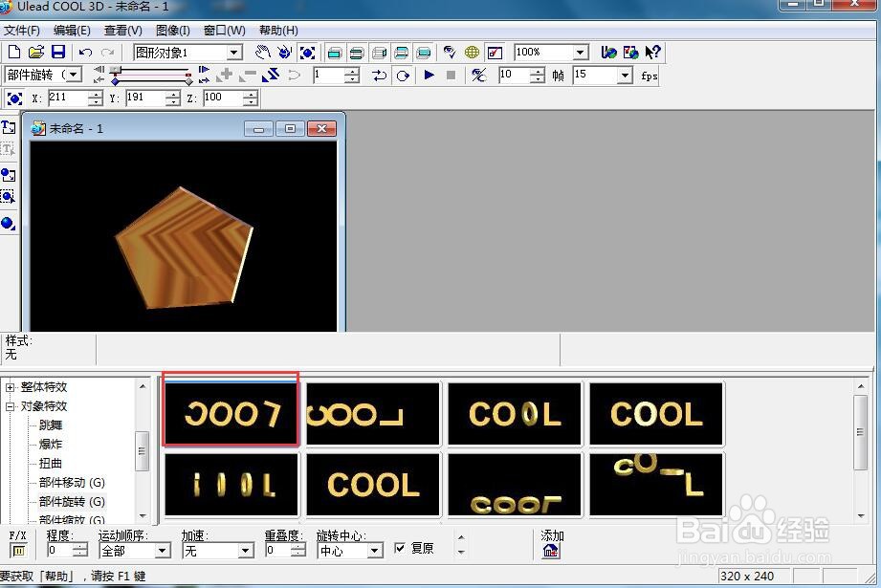Select the insert geometric object sphere icon
This screenshot has width=881, height=588.
pos(8,223)
